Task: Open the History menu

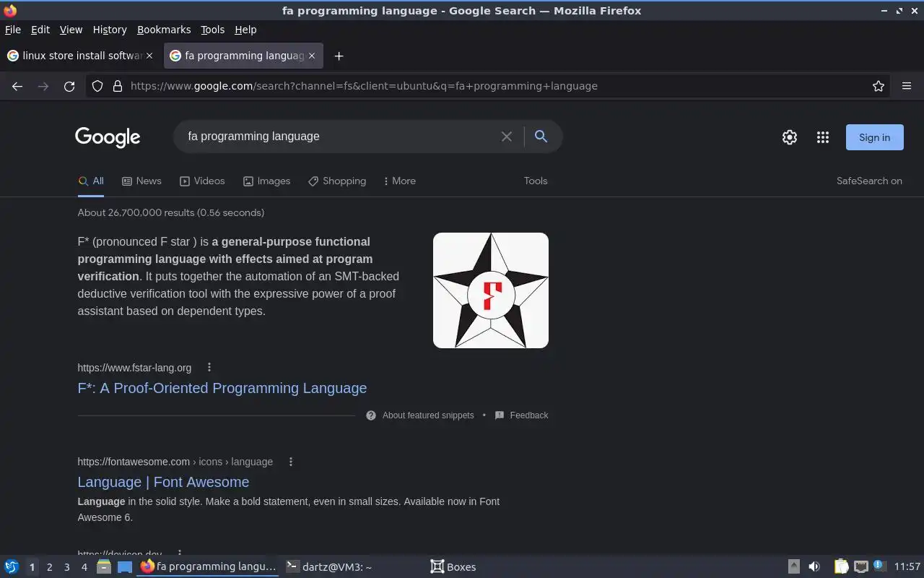Action: pos(110,30)
